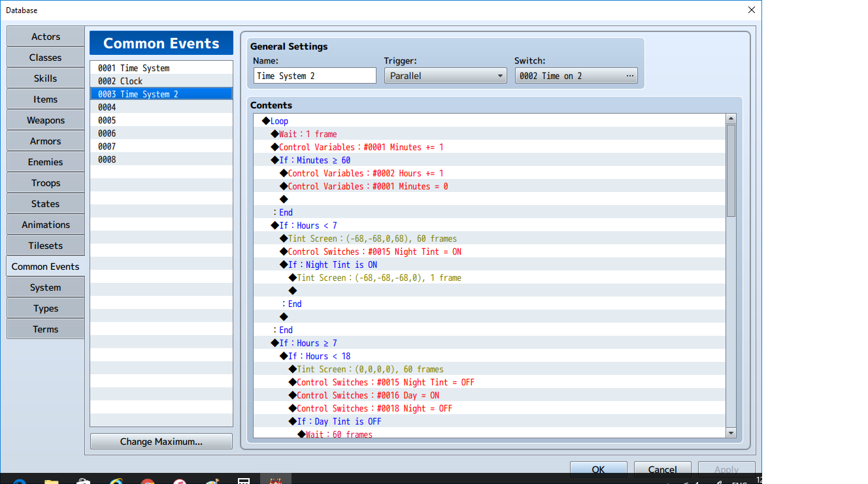Open the Classes tab
This screenshot has width=868, height=484.
[46, 57]
